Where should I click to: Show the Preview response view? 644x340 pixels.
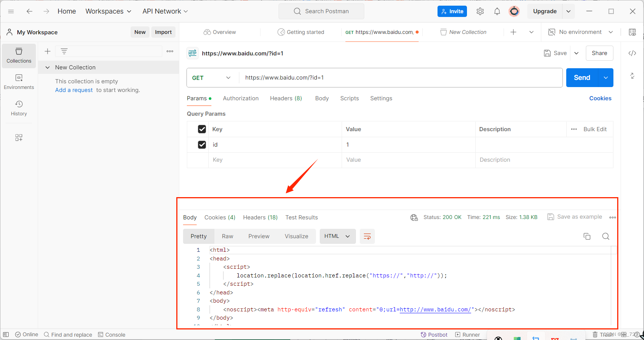point(259,236)
